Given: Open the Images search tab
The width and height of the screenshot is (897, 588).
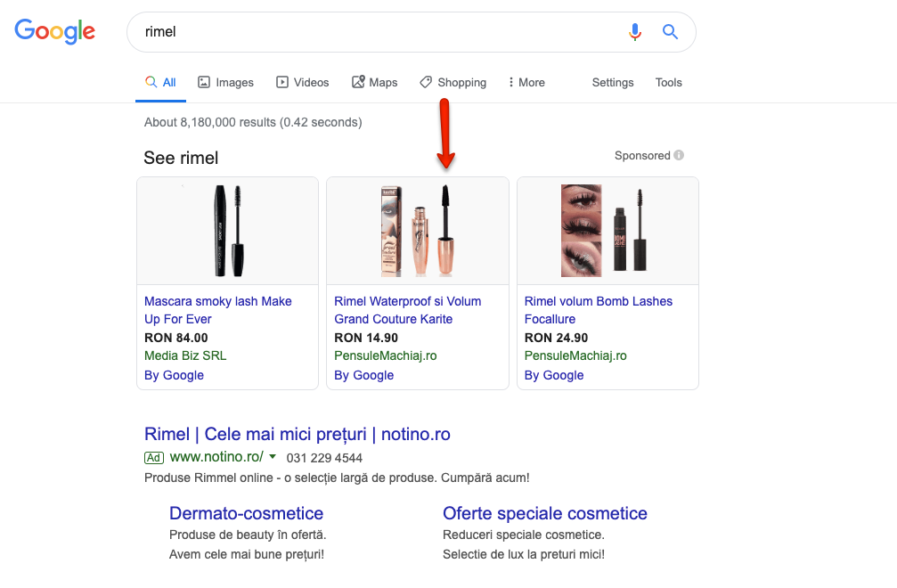Looking at the screenshot, I should pyautogui.click(x=225, y=82).
